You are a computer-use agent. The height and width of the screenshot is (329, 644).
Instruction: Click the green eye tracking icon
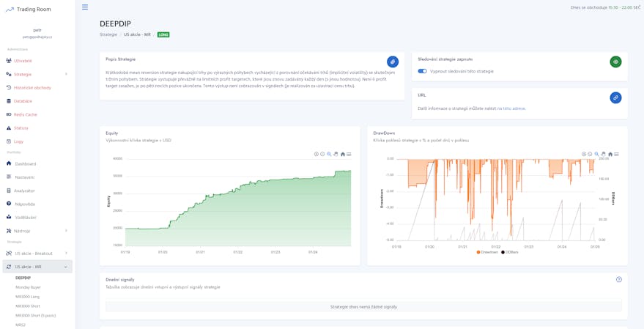[x=615, y=62]
